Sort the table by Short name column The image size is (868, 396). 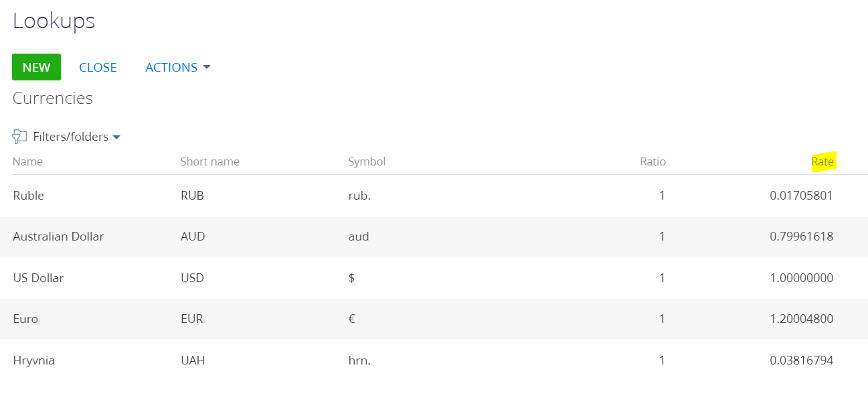click(209, 161)
